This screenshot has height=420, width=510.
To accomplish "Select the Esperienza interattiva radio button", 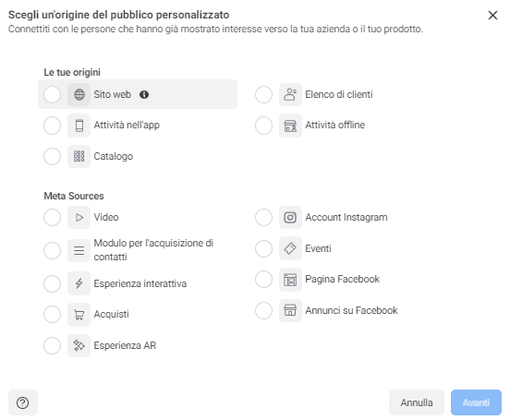I will [52, 283].
